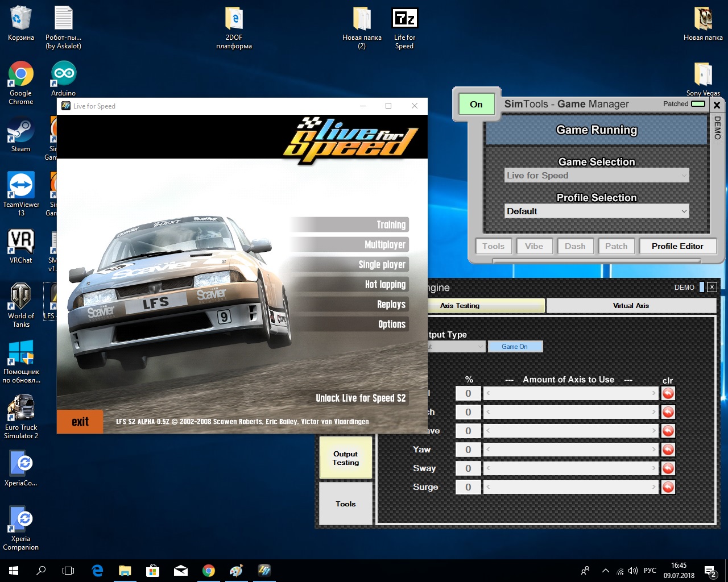Toggle the green On button in SimTools
The image size is (728, 582).
pos(476,104)
